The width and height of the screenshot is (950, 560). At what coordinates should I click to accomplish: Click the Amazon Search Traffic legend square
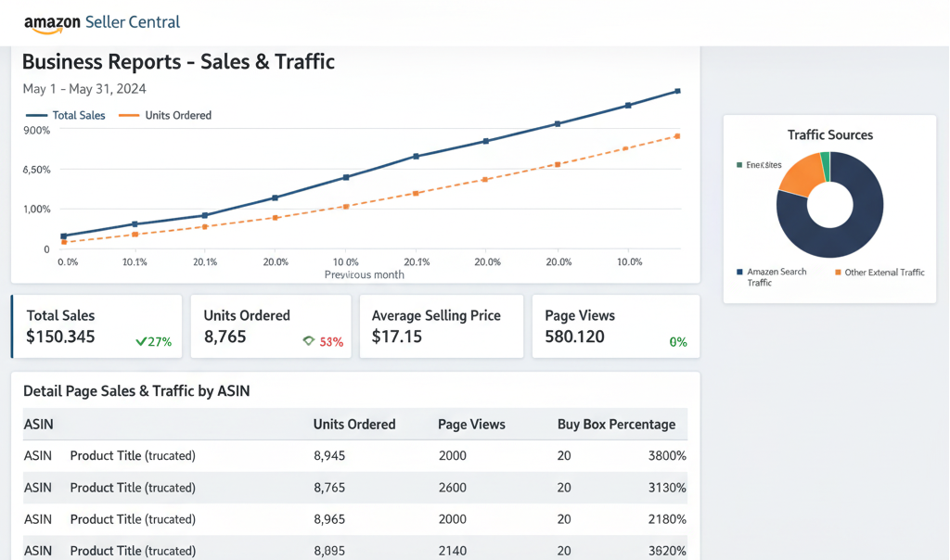pyautogui.click(x=738, y=272)
